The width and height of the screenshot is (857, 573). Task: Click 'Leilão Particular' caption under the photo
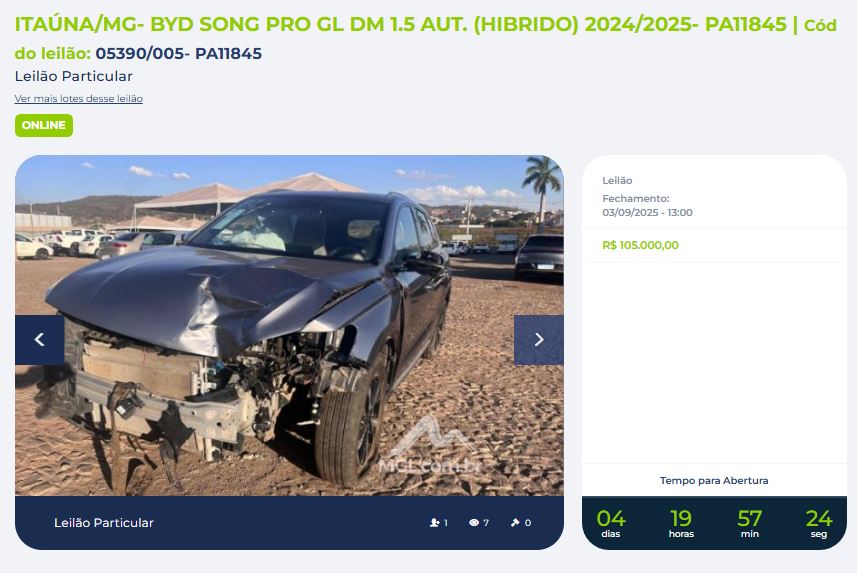(104, 523)
